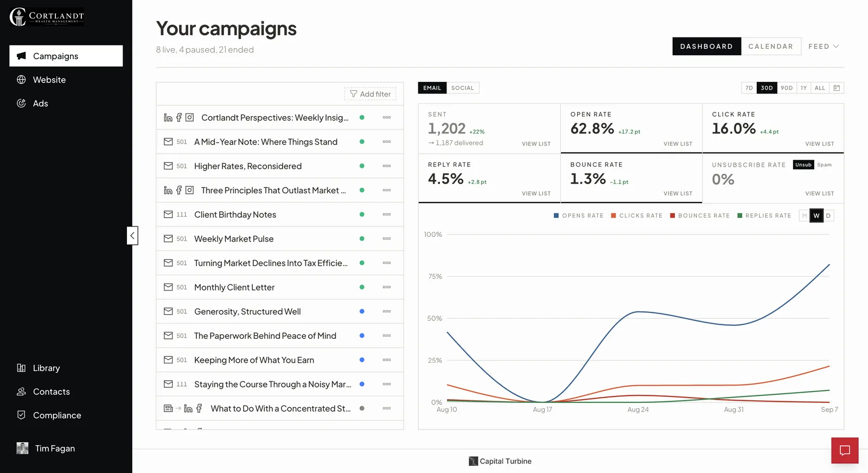This screenshot has height=473, width=868.
Task: Open options menu for Monthly Client Letter
Action: (387, 287)
